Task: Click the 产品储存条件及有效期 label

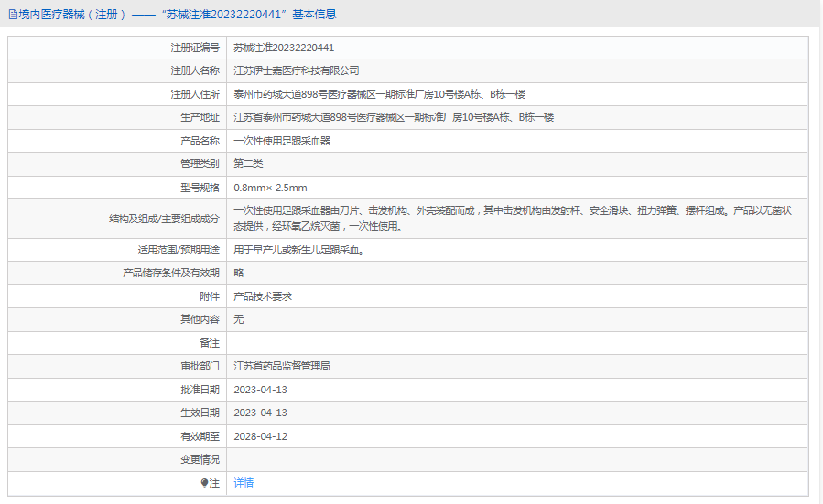Action: 171,273
